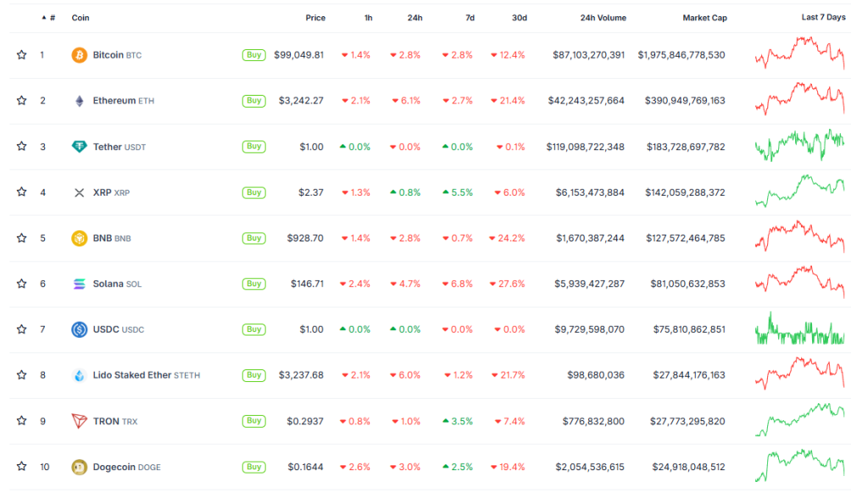The height and width of the screenshot is (493, 868).
Task: Sort by the # rank column arrow
Action: [44, 17]
